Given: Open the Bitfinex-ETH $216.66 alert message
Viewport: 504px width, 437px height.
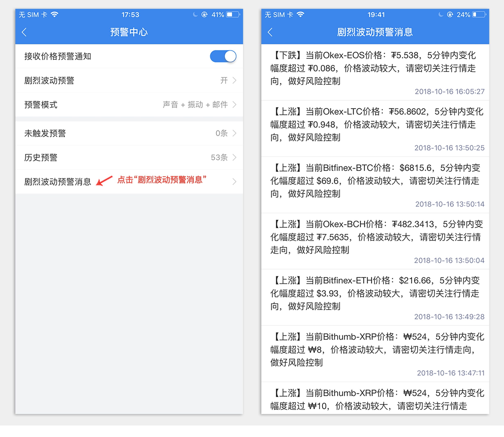Looking at the screenshot, I should tap(375, 298).
